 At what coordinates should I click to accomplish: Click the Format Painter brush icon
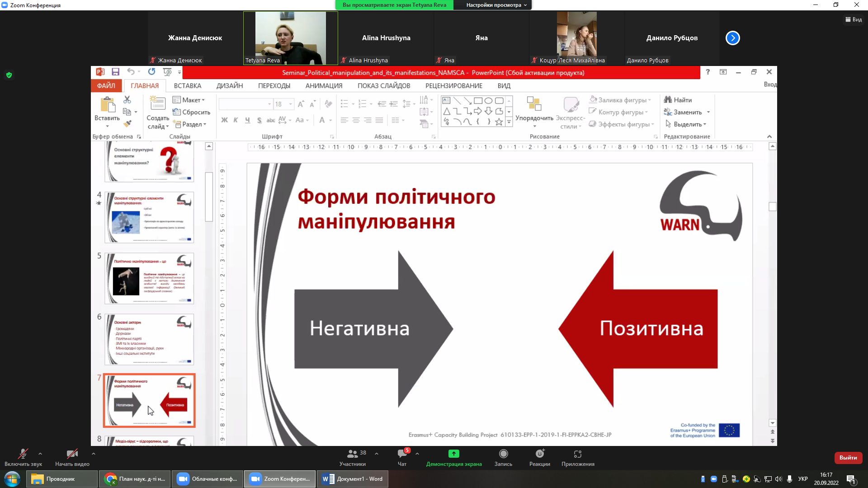[x=127, y=123]
